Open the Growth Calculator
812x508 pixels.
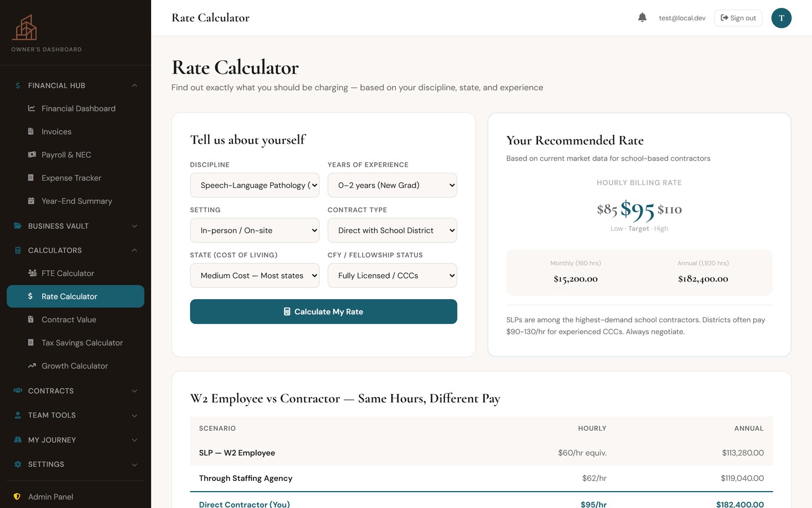click(x=76, y=366)
